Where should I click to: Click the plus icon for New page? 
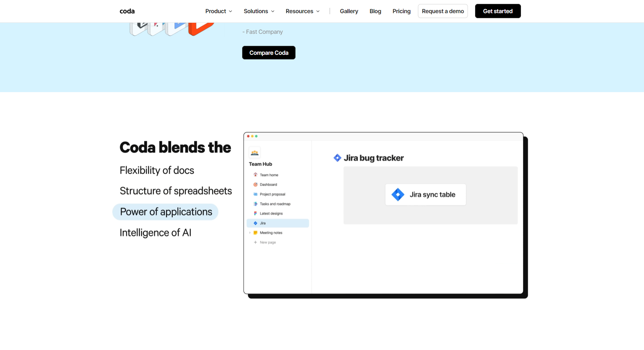[x=255, y=242]
